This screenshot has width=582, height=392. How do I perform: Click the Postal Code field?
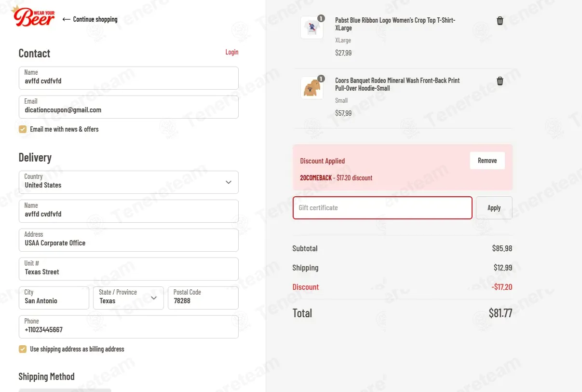[x=203, y=298]
